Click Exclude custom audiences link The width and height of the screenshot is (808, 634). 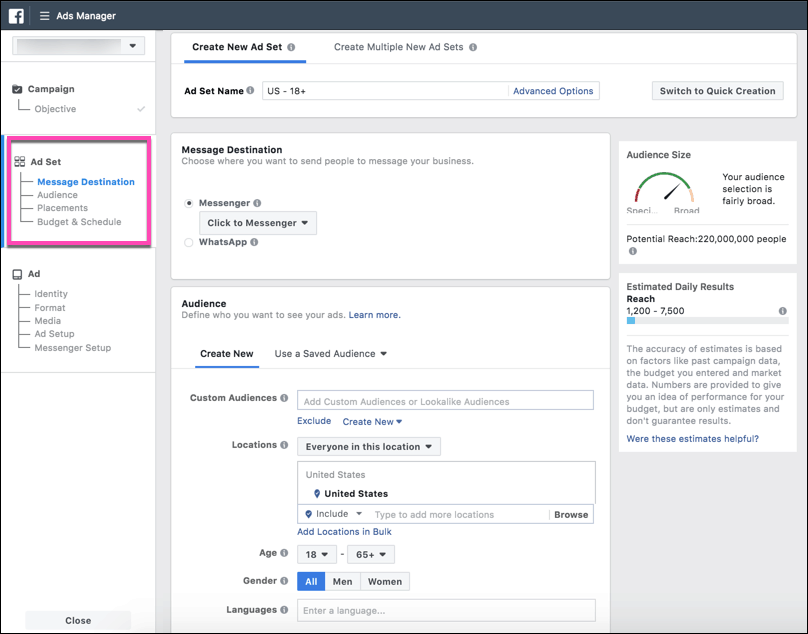click(x=314, y=421)
